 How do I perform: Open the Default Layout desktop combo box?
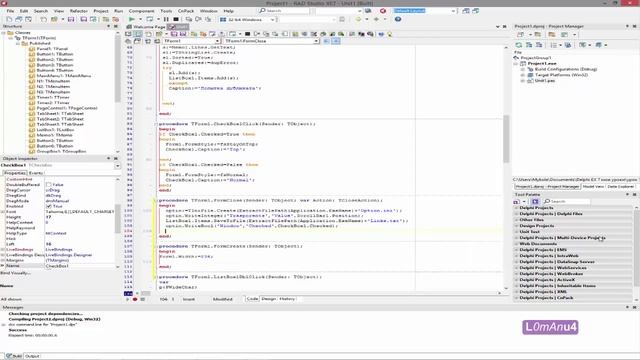pos(424,11)
